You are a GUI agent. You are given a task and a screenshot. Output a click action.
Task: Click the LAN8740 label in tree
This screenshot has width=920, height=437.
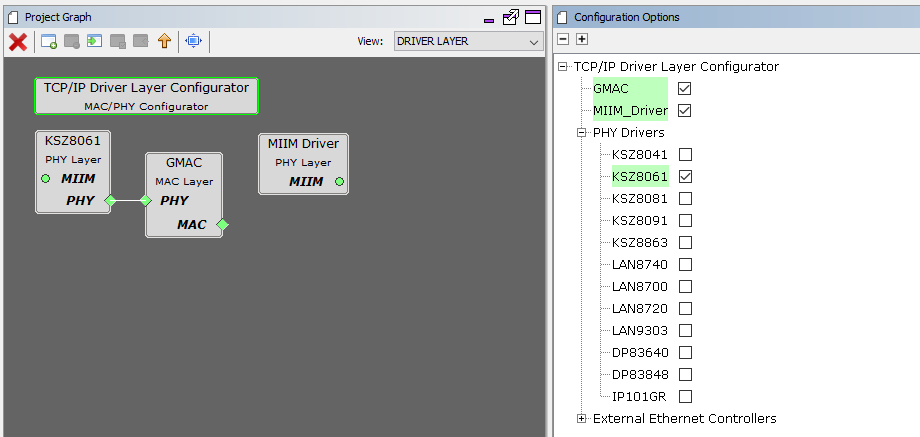(x=640, y=265)
